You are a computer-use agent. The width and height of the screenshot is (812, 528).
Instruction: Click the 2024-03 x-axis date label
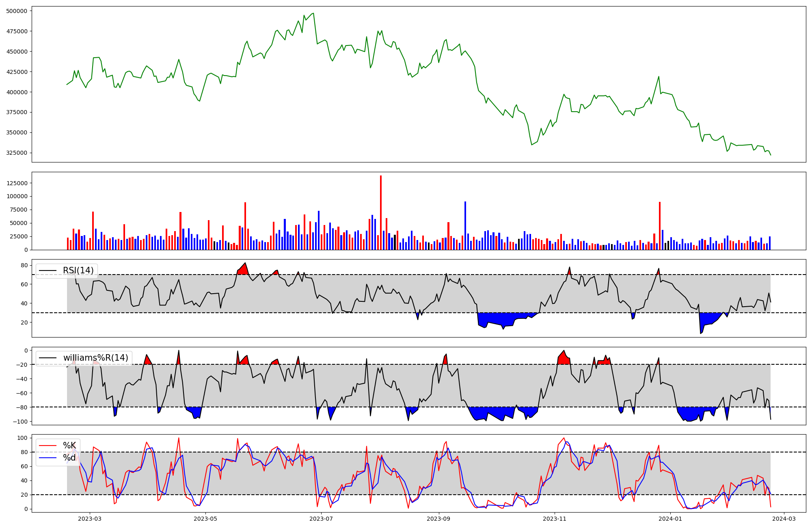(784, 519)
